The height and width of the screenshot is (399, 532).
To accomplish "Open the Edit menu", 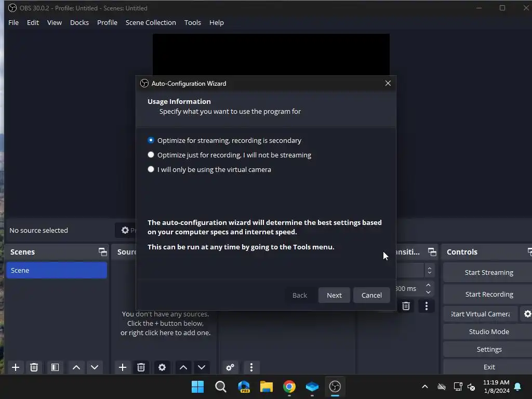I will pos(33,22).
